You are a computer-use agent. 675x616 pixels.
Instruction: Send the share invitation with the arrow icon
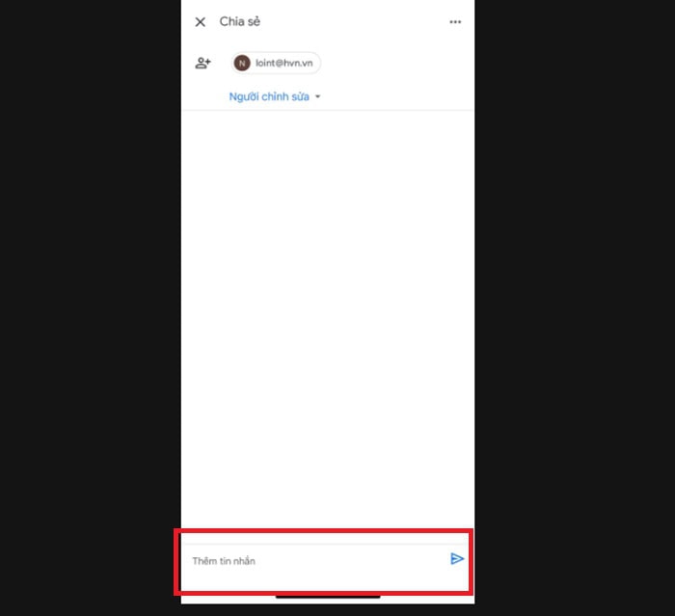click(x=457, y=559)
